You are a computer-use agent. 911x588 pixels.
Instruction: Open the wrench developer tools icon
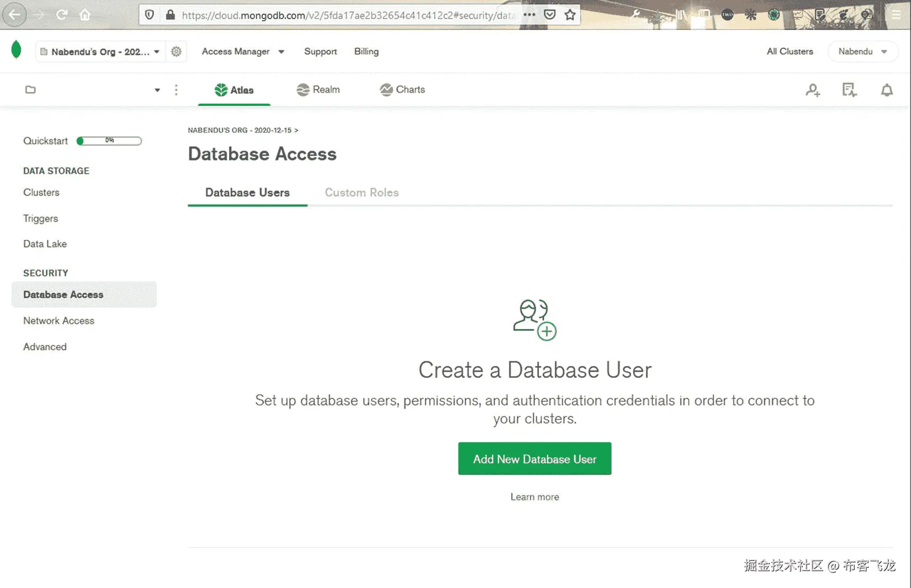(636, 15)
